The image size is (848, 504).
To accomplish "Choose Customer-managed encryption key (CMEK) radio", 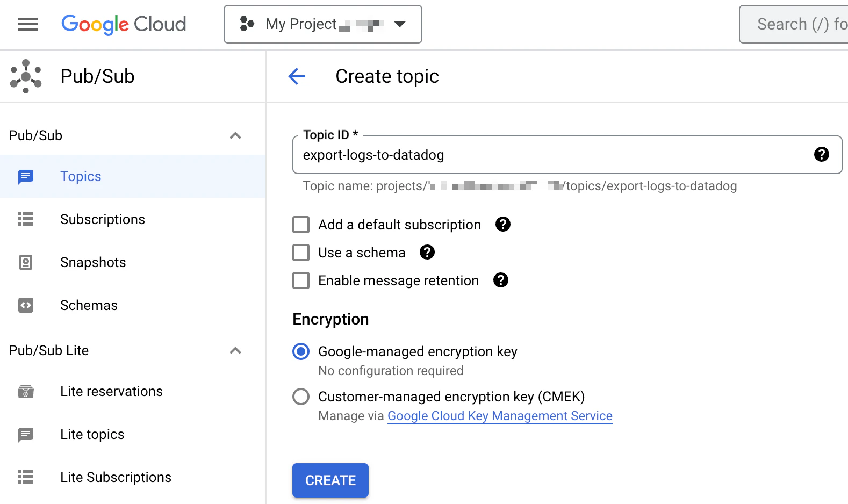I will click(301, 397).
